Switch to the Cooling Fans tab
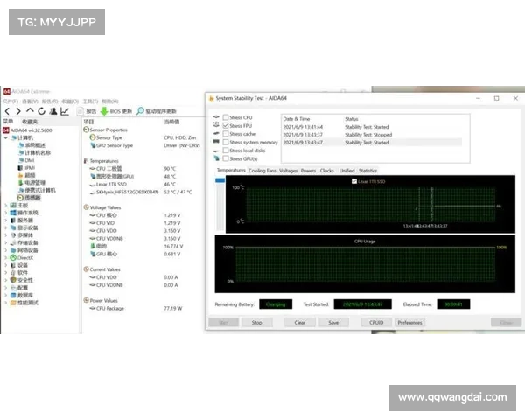The height and width of the screenshot is (420, 525). (262, 171)
